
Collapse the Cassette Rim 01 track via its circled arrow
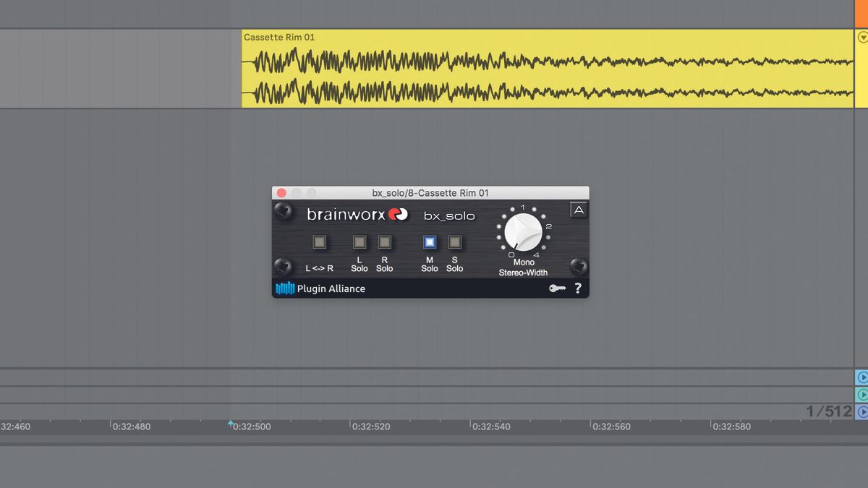click(862, 36)
